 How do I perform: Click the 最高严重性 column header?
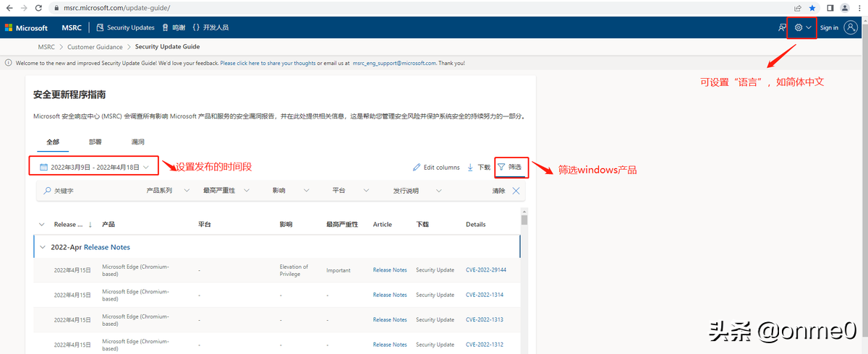[342, 225]
